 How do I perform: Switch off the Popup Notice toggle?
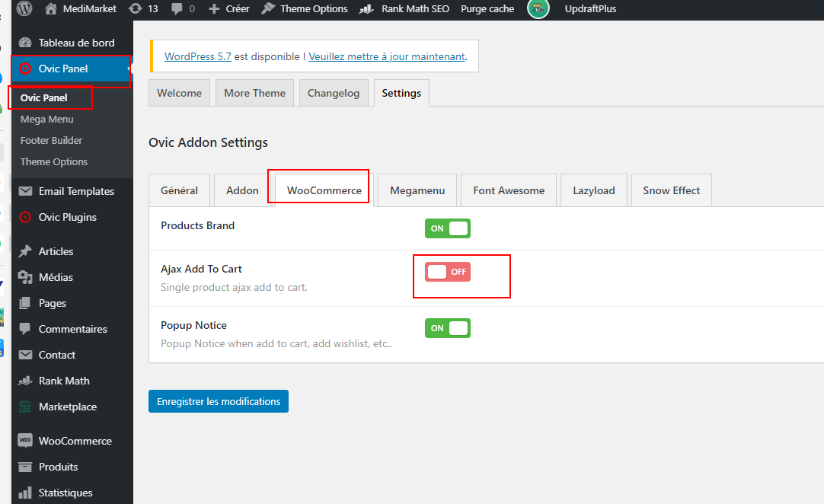tap(448, 328)
